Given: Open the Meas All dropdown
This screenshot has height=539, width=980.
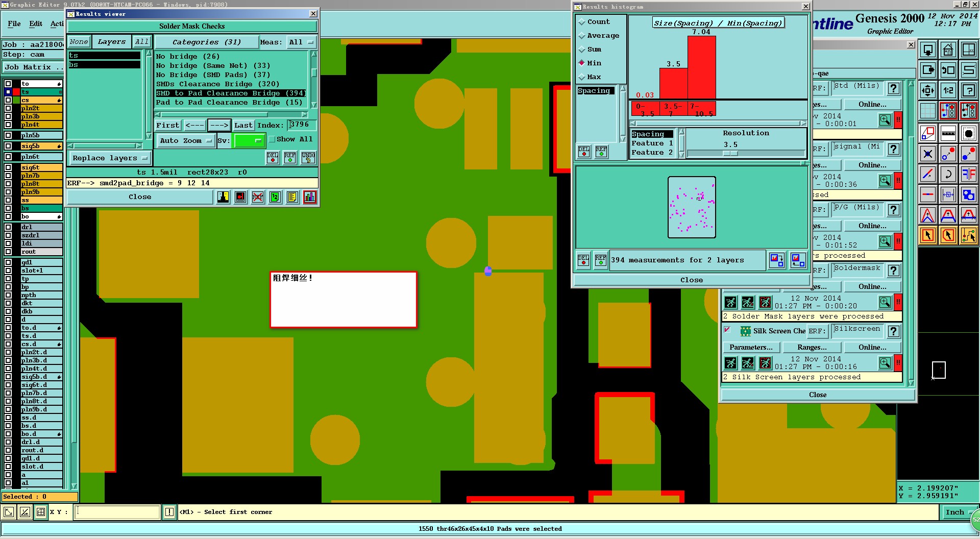Looking at the screenshot, I should click(x=301, y=42).
